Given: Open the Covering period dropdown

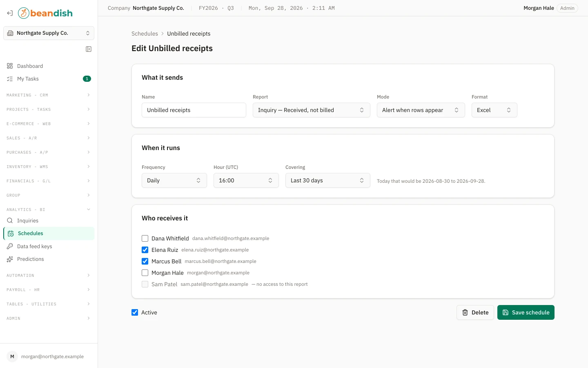Looking at the screenshot, I should [328, 180].
